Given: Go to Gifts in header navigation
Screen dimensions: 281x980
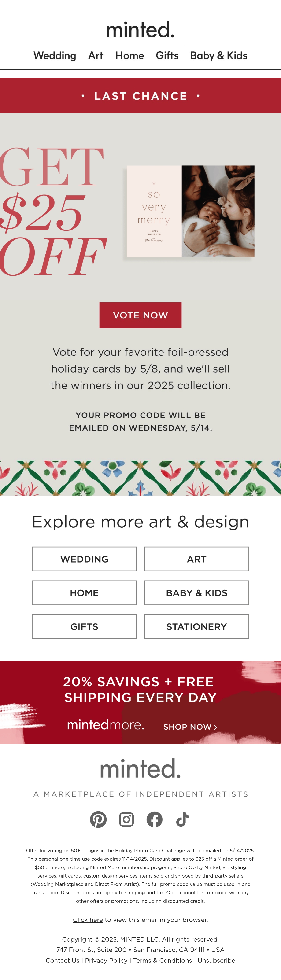Looking at the screenshot, I should pos(167,55).
